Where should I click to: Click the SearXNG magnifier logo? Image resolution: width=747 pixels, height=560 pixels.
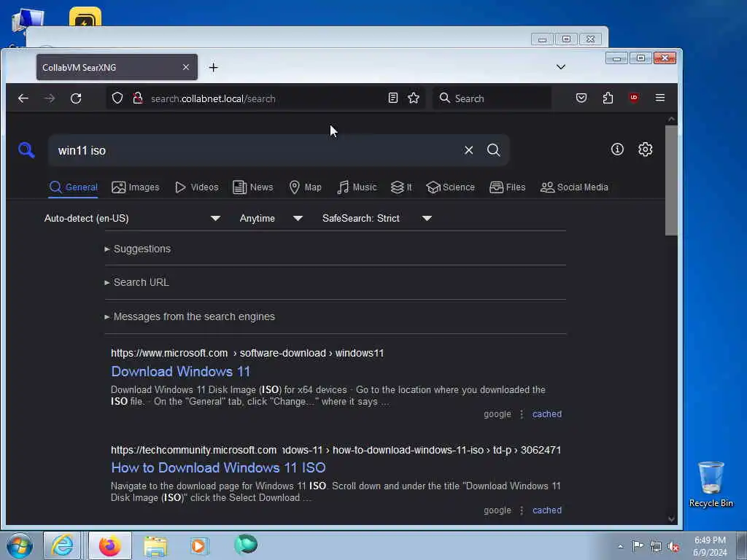[x=26, y=150]
